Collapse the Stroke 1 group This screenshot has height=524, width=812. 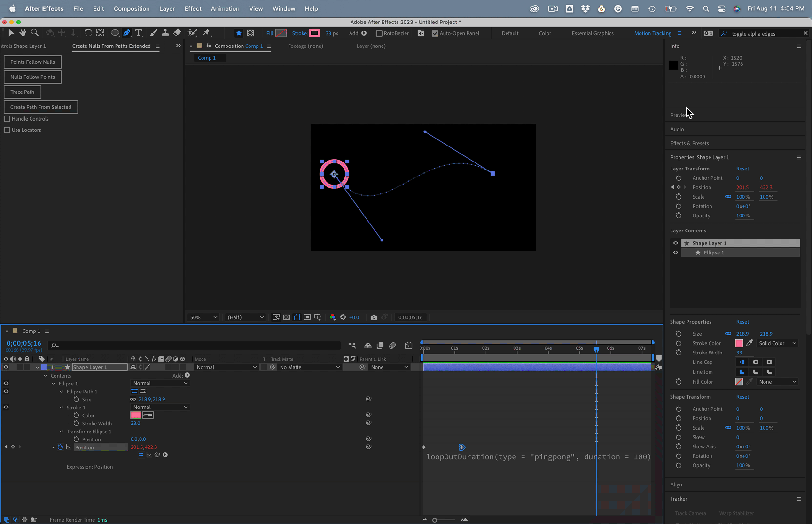62,408
